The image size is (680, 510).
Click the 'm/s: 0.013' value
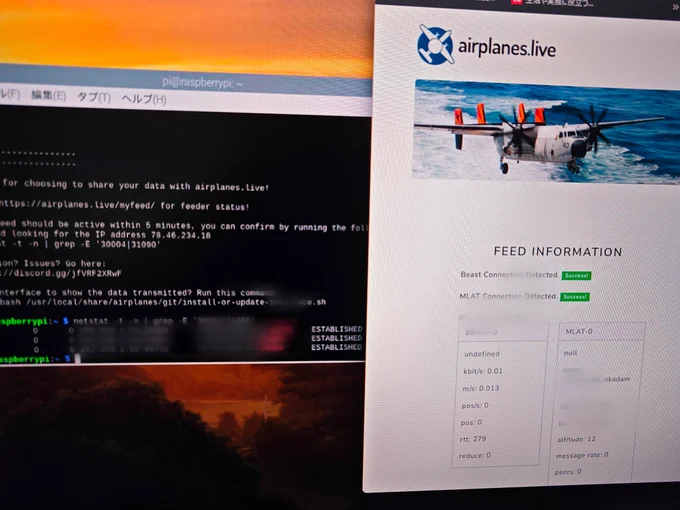(481, 388)
